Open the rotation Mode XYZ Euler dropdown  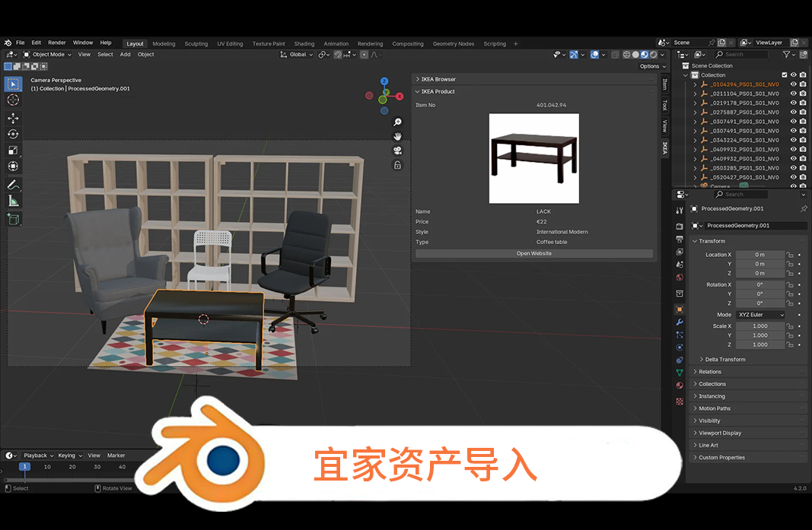point(761,315)
